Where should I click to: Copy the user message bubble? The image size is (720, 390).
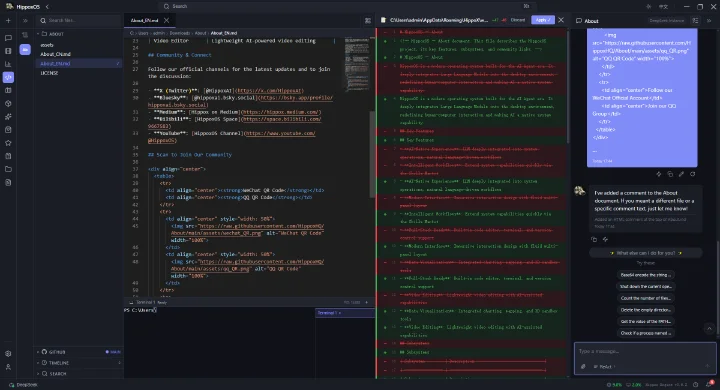pyautogui.click(x=670, y=174)
